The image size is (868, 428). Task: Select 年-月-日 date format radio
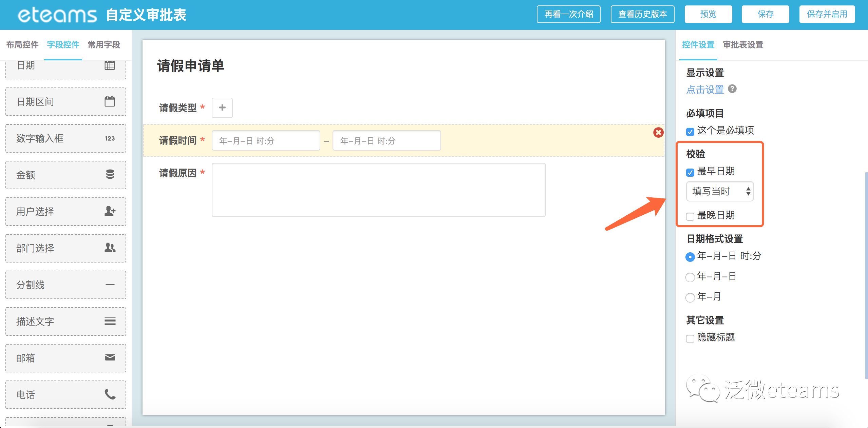[x=690, y=277]
